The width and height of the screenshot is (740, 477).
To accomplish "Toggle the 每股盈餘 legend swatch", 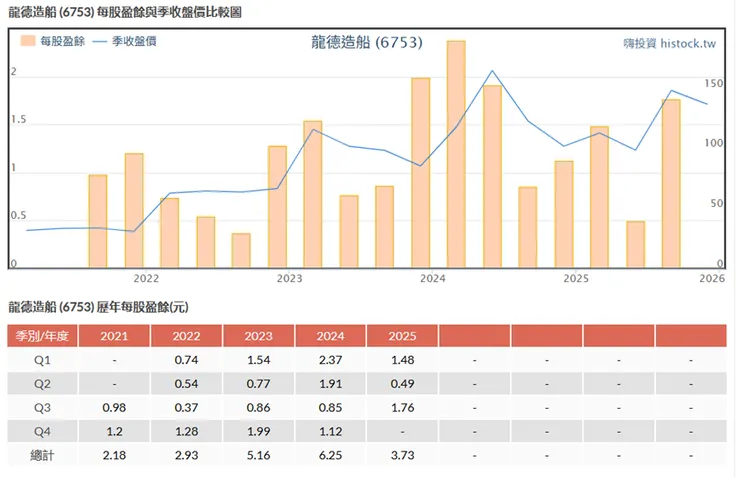I will (x=28, y=41).
